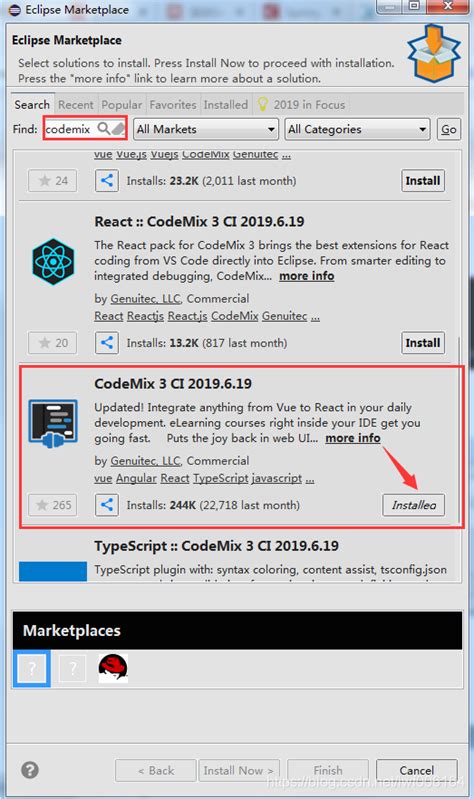The height and width of the screenshot is (799, 474).
Task: Favorite CodeMix 3 CI with 265 star
Action: [53, 505]
